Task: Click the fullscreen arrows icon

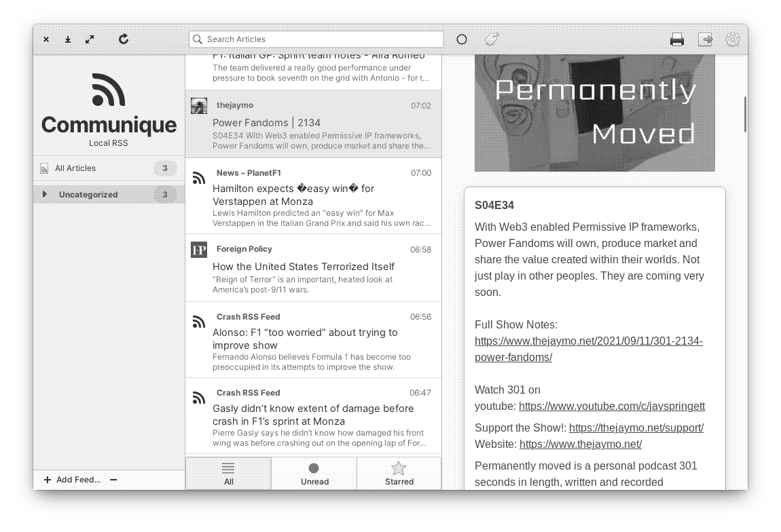Action: click(x=90, y=39)
